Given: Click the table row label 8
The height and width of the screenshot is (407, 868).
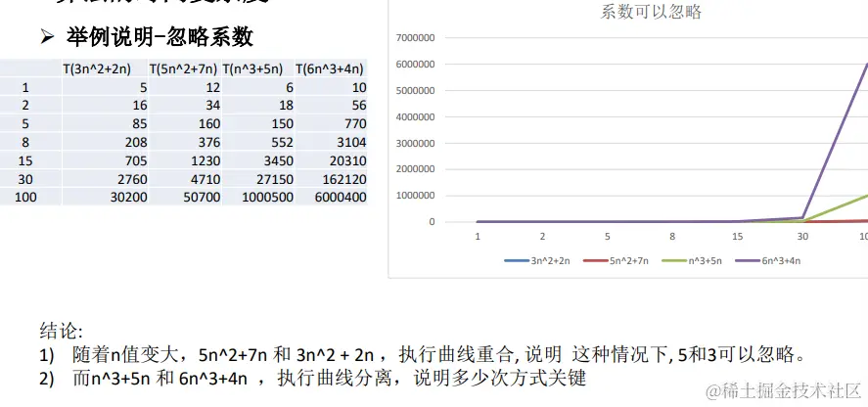Looking at the screenshot, I should (25, 142).
